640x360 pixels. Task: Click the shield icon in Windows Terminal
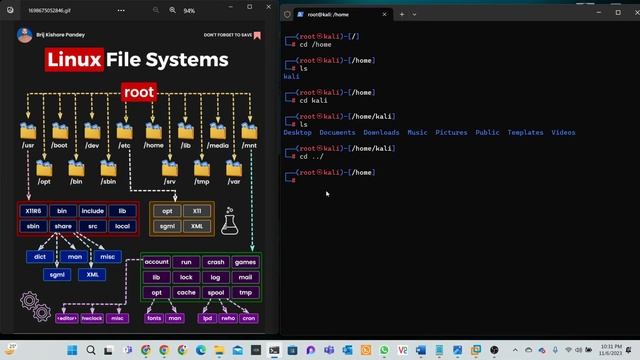287,14
